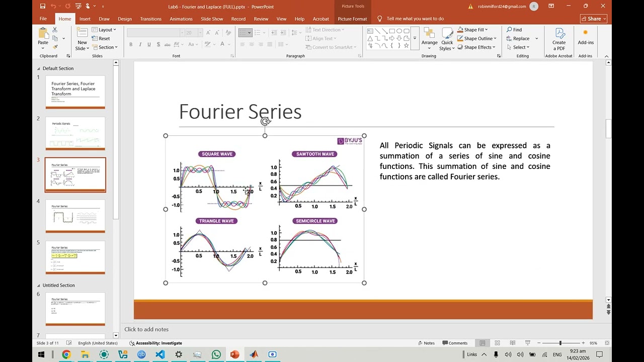644x362 pixels.
Task: Click the Save icon in the quick access toolbar
Action: pos(42,6)
